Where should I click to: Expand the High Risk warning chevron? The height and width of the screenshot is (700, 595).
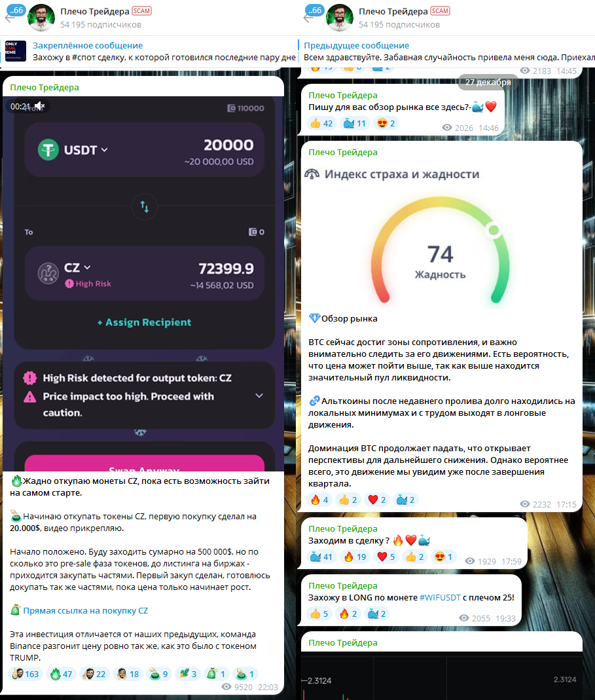coord(259,396)
